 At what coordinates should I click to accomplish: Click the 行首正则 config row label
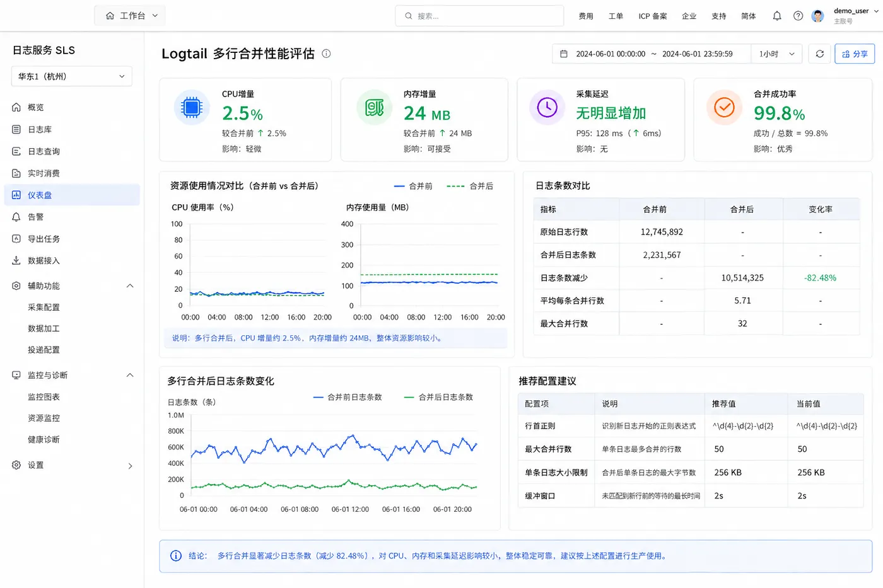[540, 426]
